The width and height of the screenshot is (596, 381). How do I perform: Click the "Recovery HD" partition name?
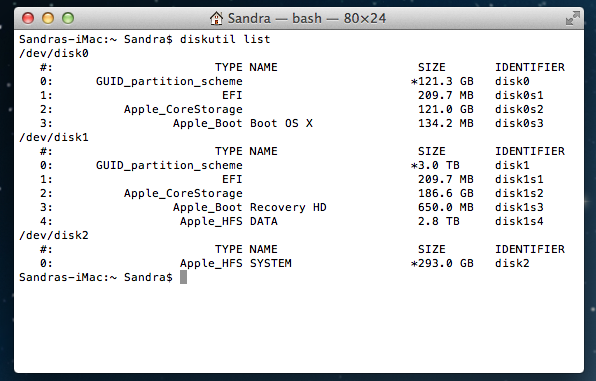[288, 207]
